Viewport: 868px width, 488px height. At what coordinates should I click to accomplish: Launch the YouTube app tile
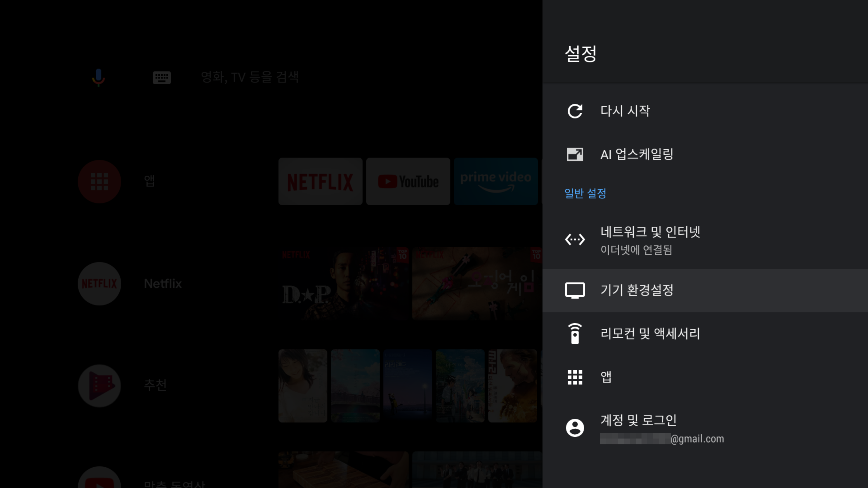tap(408, 181)
